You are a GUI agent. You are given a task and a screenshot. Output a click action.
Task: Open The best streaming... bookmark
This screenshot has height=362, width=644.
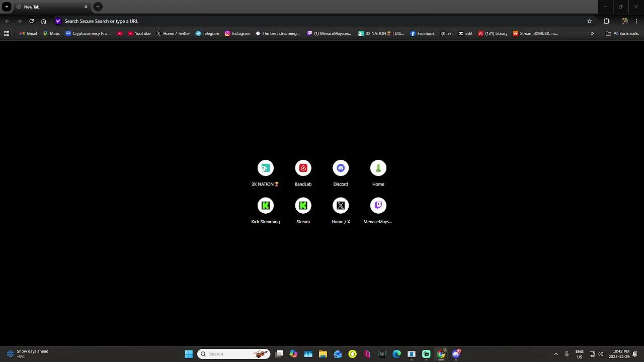pyautogui.click(x=278, y=34)
